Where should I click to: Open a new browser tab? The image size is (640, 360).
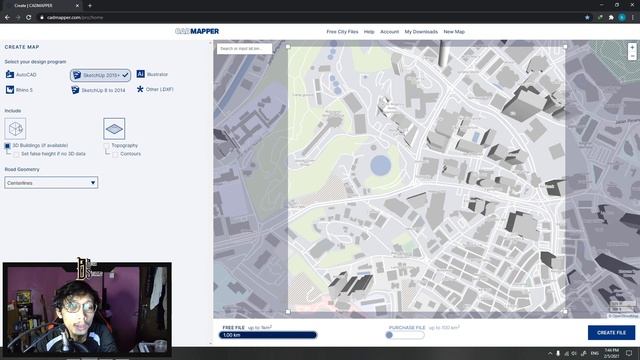point(90,6)
